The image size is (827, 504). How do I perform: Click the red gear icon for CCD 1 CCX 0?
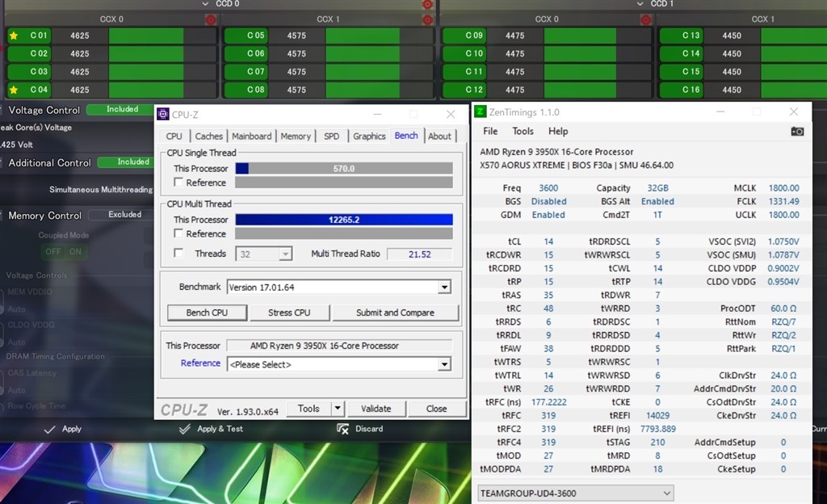click(x=645, y=20)
